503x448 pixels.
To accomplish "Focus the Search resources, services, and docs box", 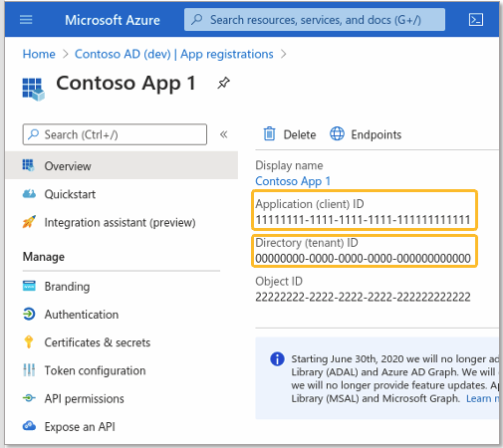I will pyautogui.click(x=315, y=20).
